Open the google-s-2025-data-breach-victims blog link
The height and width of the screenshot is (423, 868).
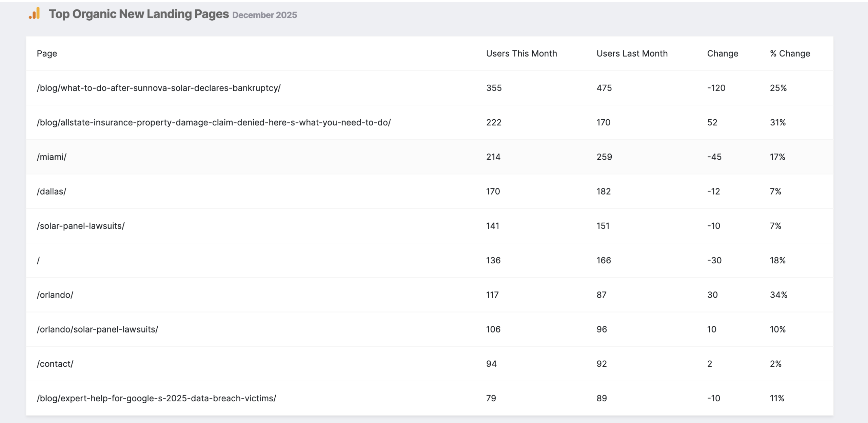[x=156, y=398]
